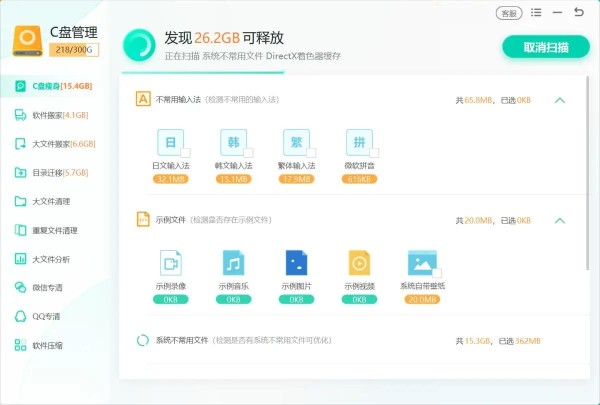Click the 客服 support button
Image resolution: width=600 pixels, height=405 pixels.
[509, 14]
